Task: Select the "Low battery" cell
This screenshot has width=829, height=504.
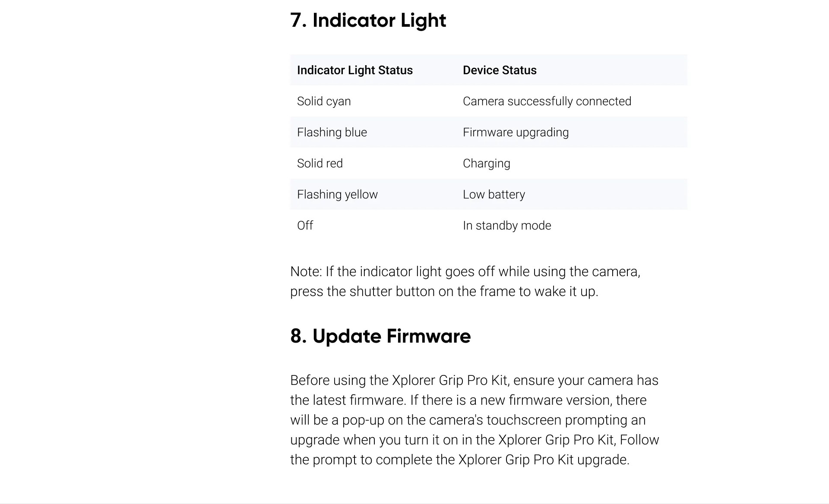Action: click(494, 195)
